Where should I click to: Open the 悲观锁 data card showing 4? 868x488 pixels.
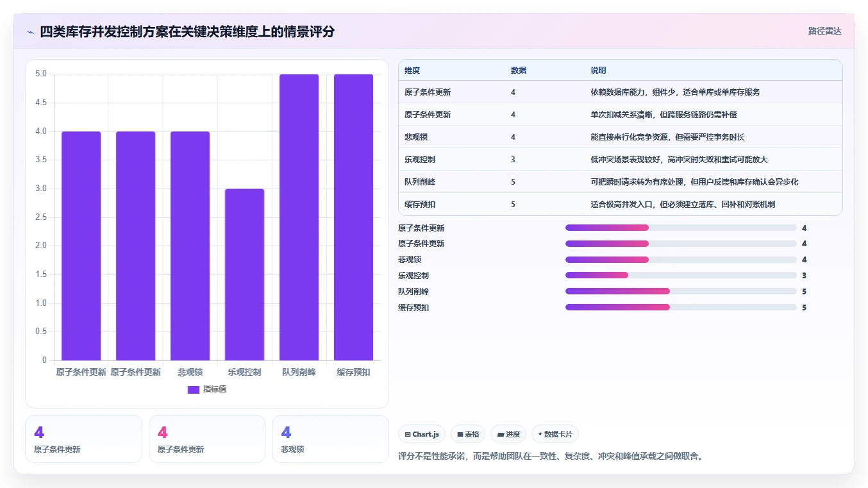point(330,439)
